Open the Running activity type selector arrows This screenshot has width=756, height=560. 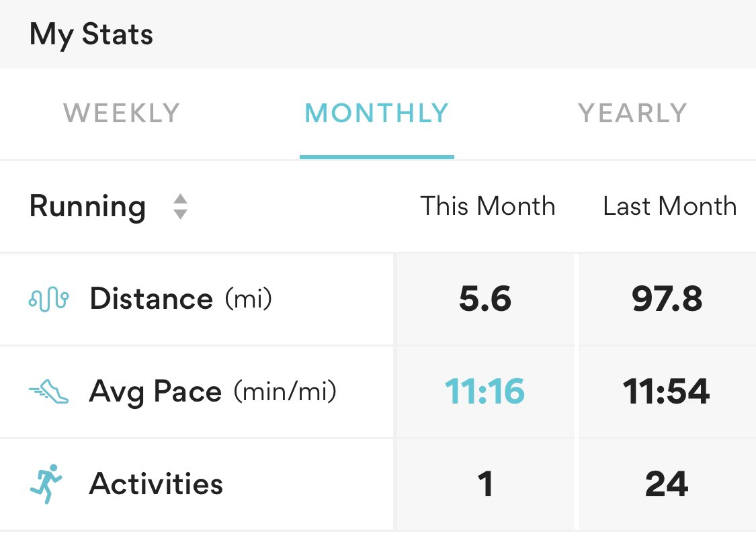180,207
